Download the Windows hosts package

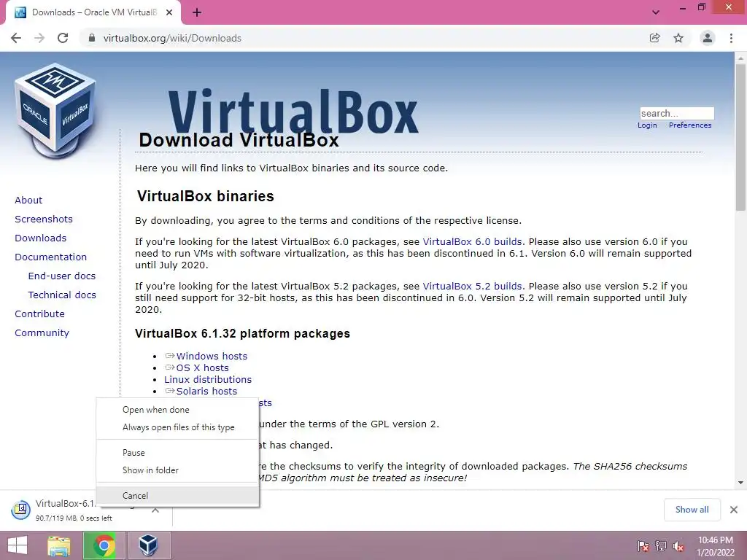point(212,356)
